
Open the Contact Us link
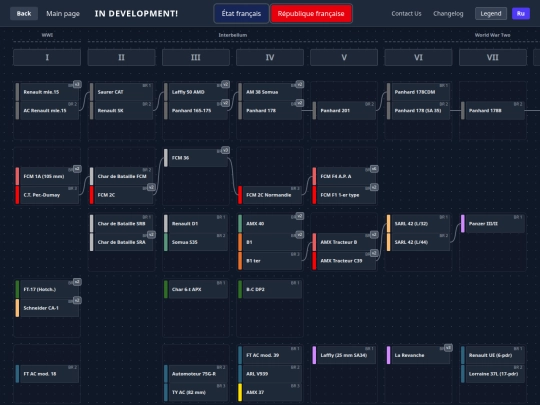tap(406, 13)
